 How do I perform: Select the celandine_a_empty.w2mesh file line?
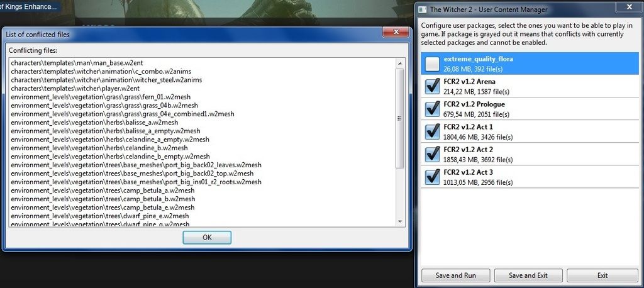[109, 140]
